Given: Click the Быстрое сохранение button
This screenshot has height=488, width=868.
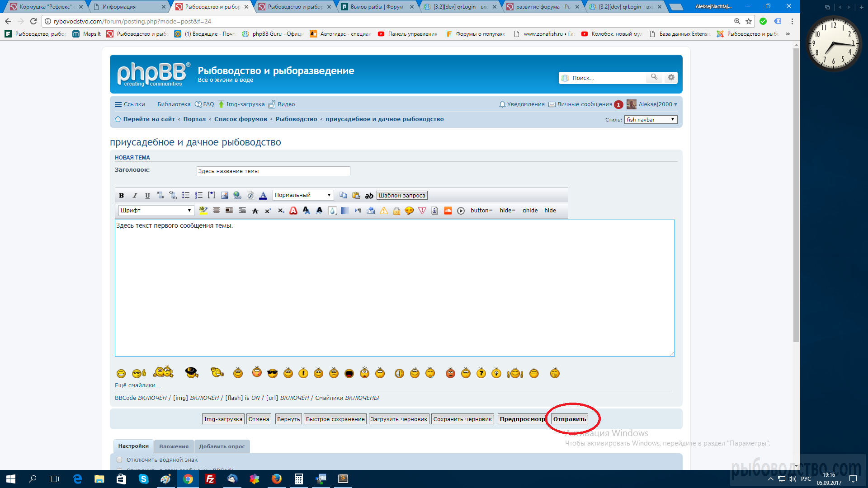Looking at the screenshot, I should pos(335,419).
